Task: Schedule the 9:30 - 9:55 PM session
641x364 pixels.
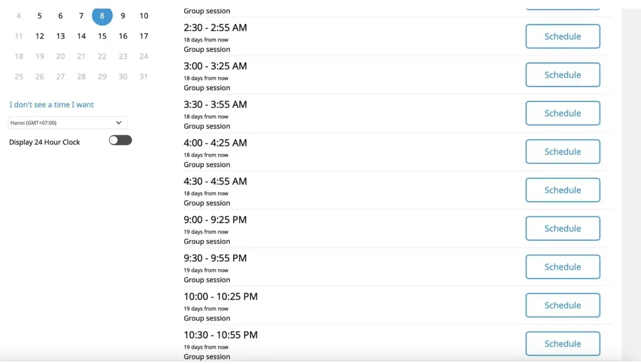Action: (562, 267)
